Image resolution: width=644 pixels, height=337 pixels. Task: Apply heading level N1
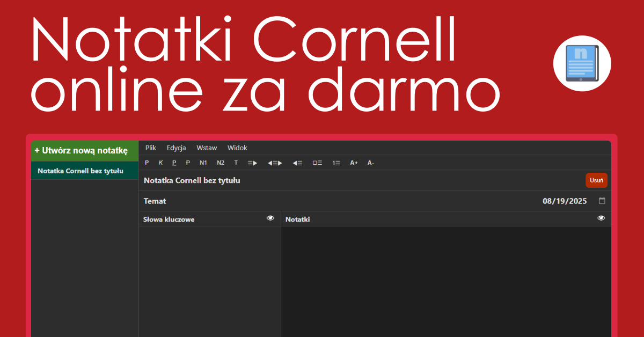click(x=203, y=163)
